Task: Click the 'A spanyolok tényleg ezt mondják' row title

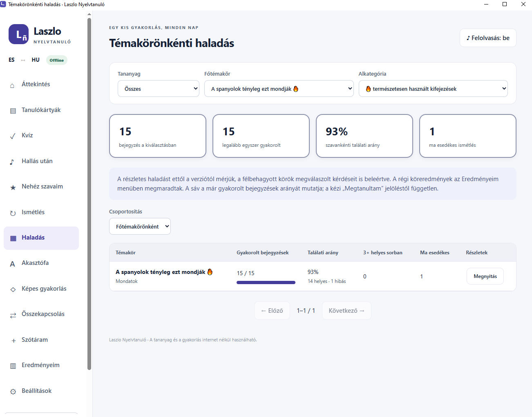Action: [164, 272]
